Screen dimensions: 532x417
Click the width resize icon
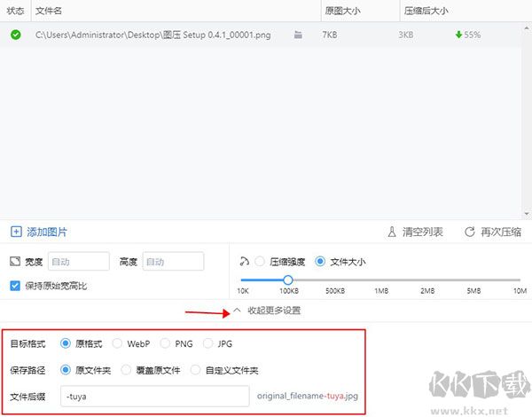(15, 262)
